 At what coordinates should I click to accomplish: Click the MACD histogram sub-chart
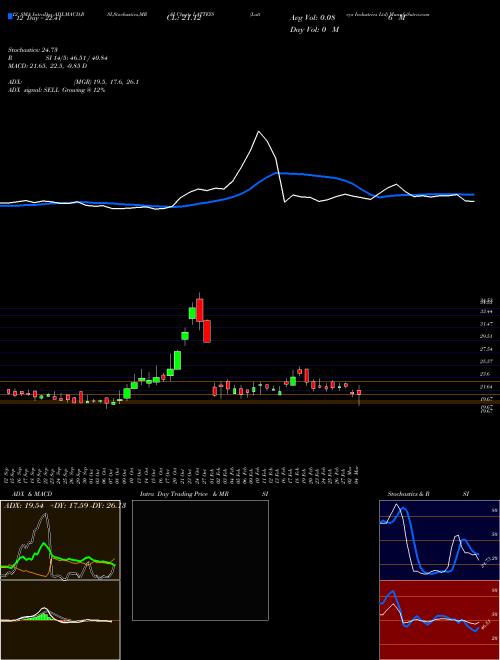tap(60, 620)
